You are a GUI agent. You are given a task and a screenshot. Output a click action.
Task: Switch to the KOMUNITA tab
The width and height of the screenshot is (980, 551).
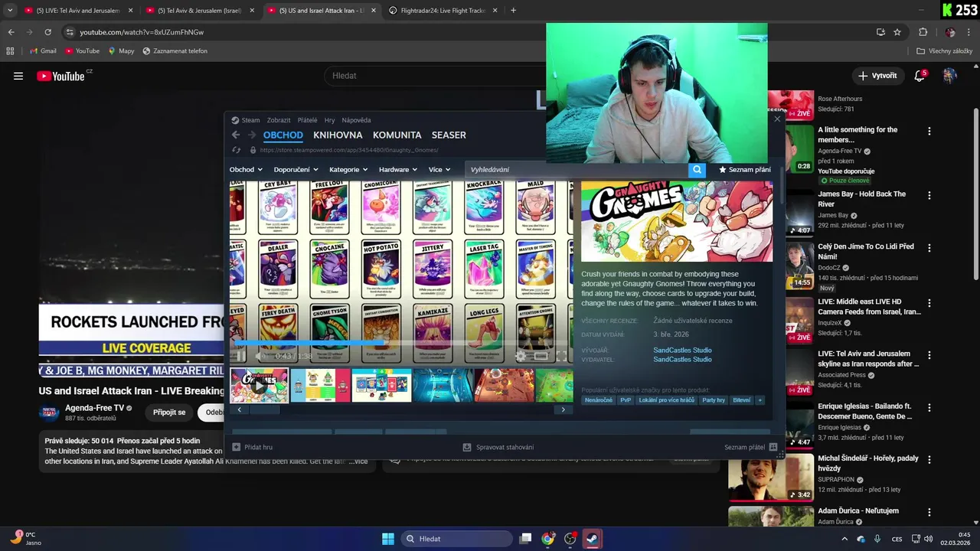pyautogui.click(x=397, y=135)
